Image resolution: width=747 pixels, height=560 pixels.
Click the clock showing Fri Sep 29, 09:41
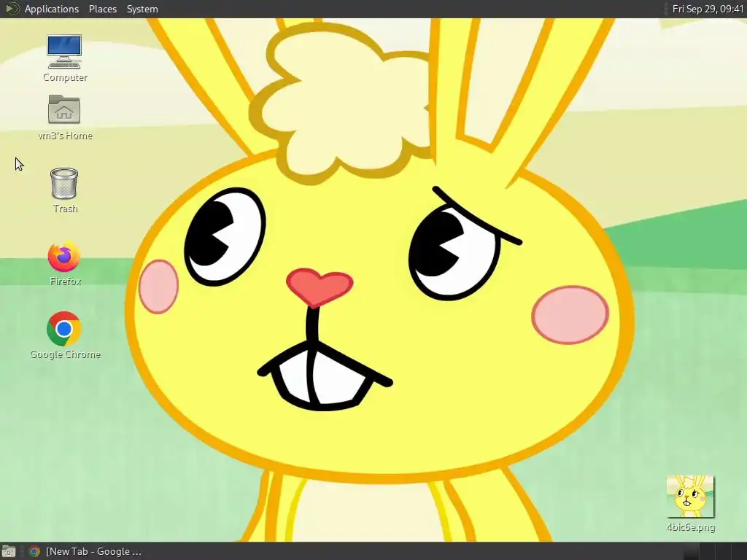pos(708,9)
